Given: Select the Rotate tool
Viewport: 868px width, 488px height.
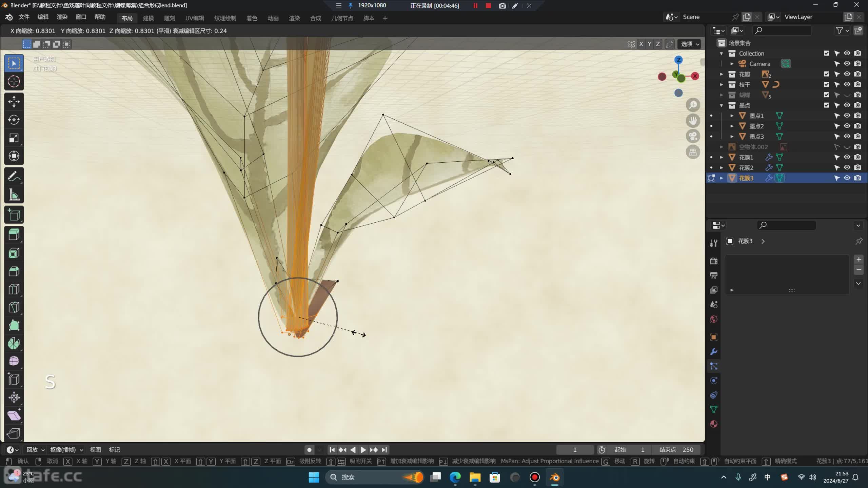Looking at the screenshot, I should [14, 120].
